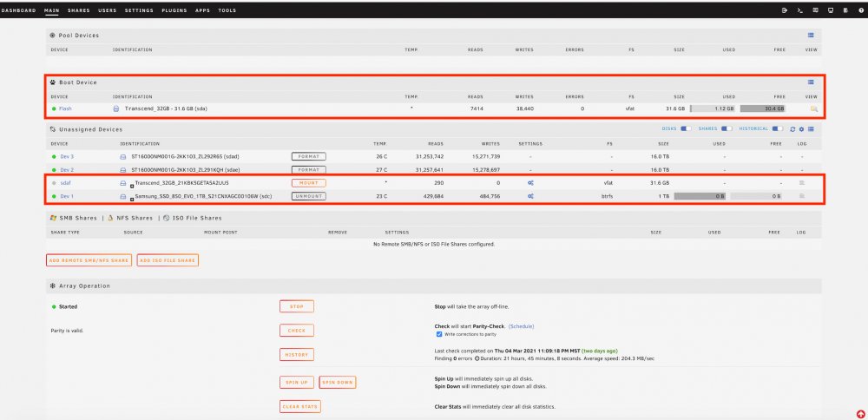
Task: Open the parity check Schedule link
Action: click(521, 326)
